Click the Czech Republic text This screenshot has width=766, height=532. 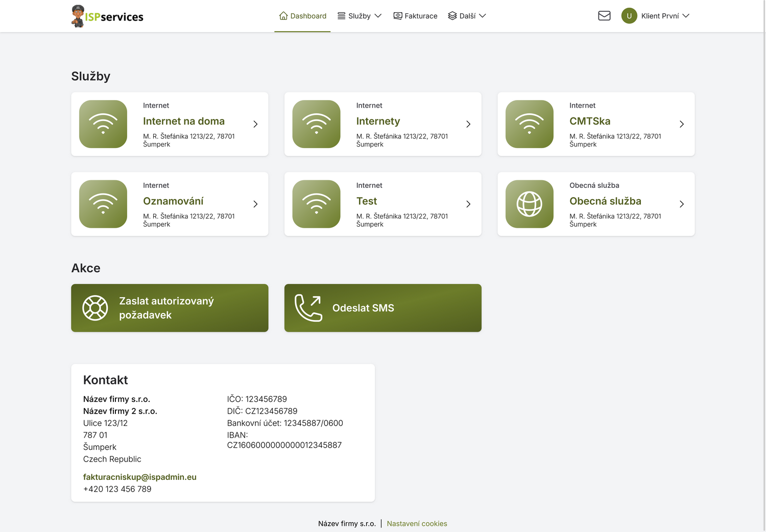(112, 459)
